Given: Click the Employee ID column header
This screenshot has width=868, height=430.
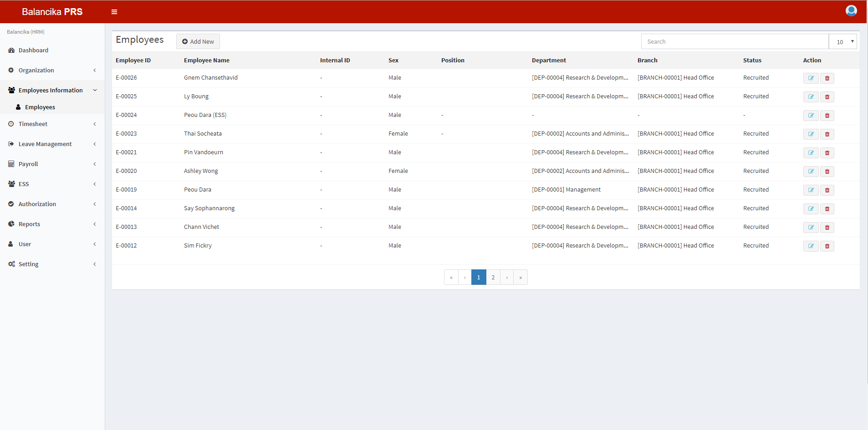Looking at the screenshot, I should point(133,60).
